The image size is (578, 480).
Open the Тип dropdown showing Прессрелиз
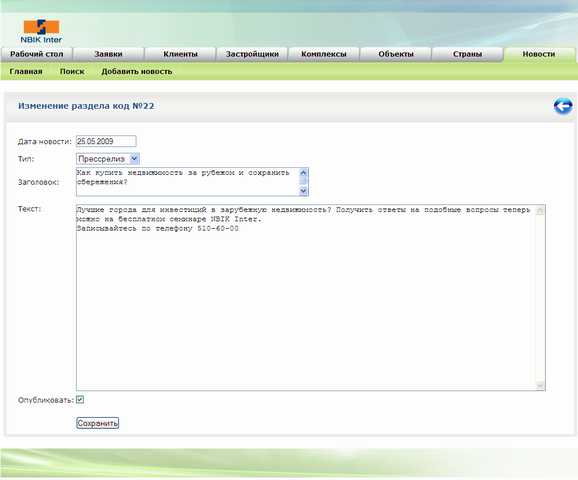click(x=108, y=159)
